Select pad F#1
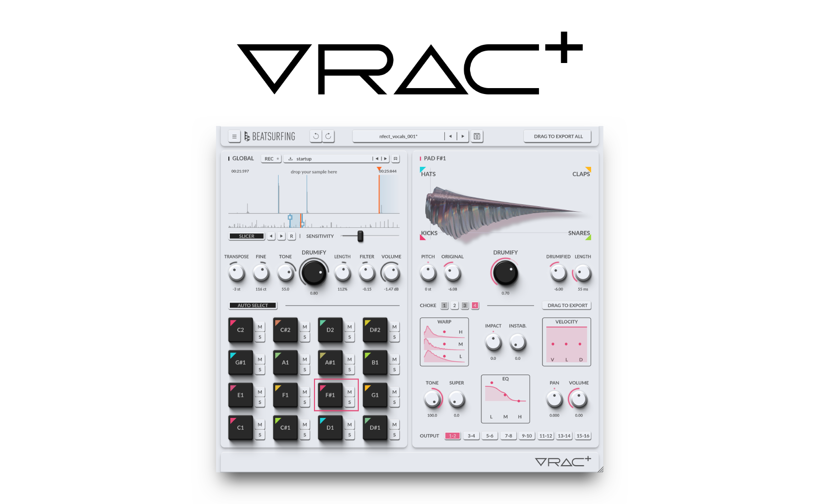The height and width of the screenshot is (504, 819). 330,395
